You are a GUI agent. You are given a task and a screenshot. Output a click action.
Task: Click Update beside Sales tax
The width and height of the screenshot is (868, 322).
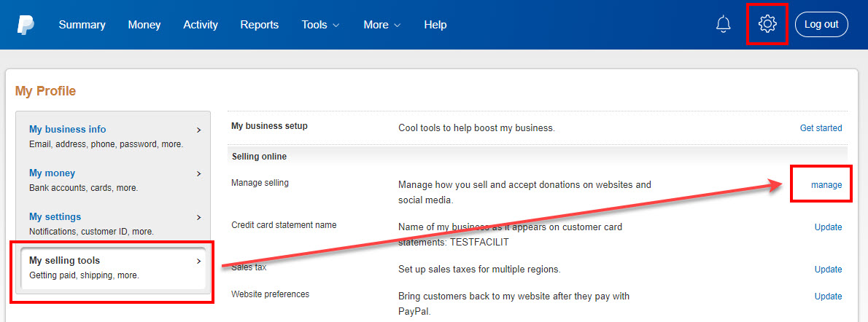coord(828,270)
